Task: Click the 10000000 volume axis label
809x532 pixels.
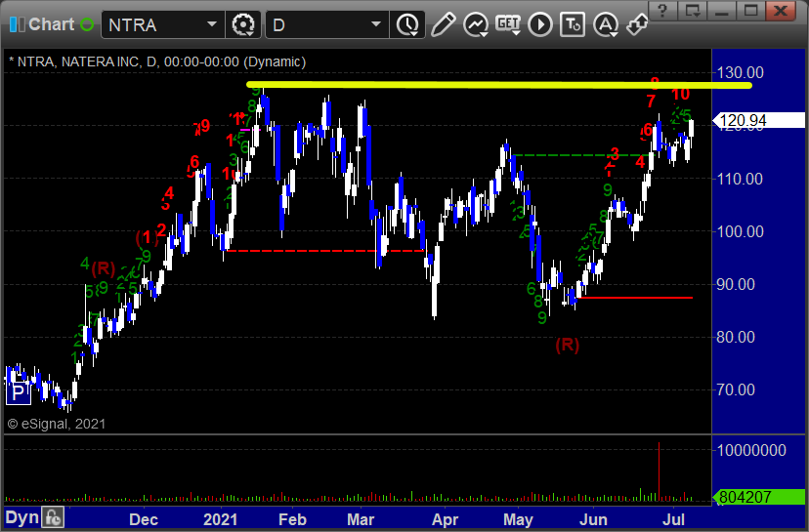Action: point(751,451)
